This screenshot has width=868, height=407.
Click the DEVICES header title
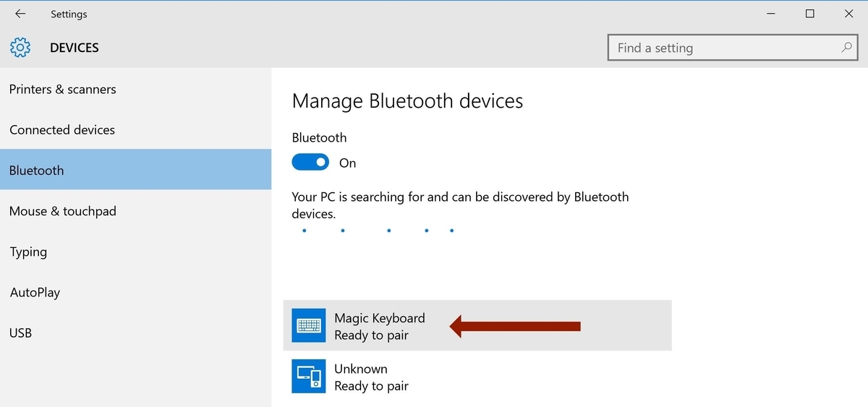tap(75, 48)
